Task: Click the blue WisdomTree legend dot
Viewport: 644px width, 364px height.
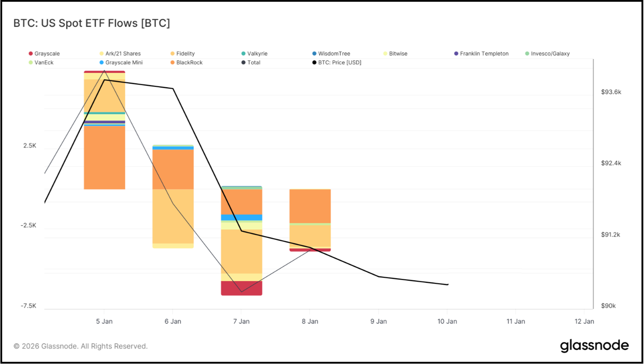Action: coord(315,54)
